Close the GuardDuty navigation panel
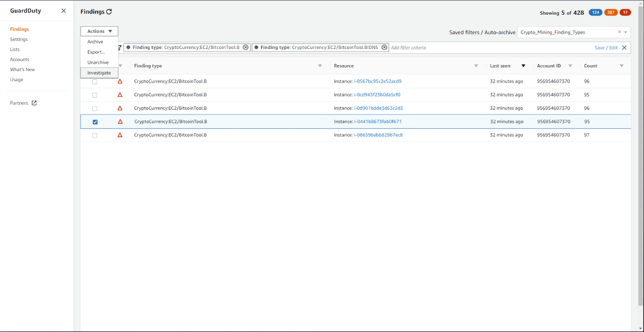Screen dimensions: 644x332 click(63, 11)
